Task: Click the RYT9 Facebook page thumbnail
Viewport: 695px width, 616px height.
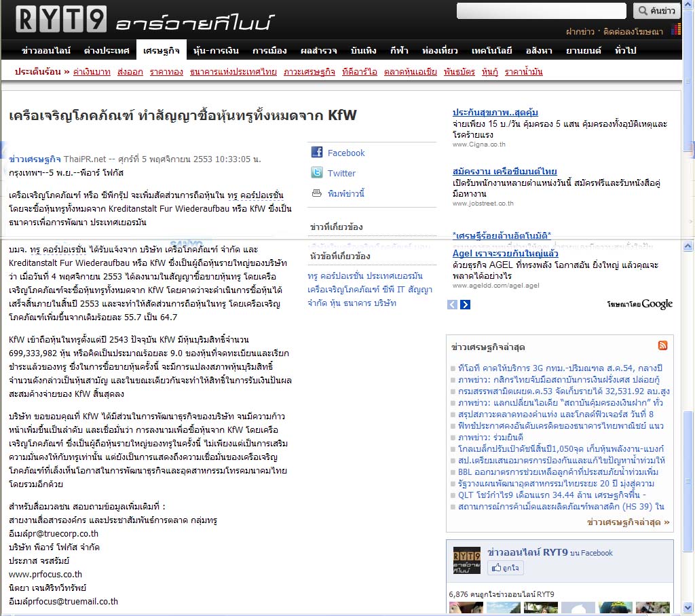Action: pos(467,560)
